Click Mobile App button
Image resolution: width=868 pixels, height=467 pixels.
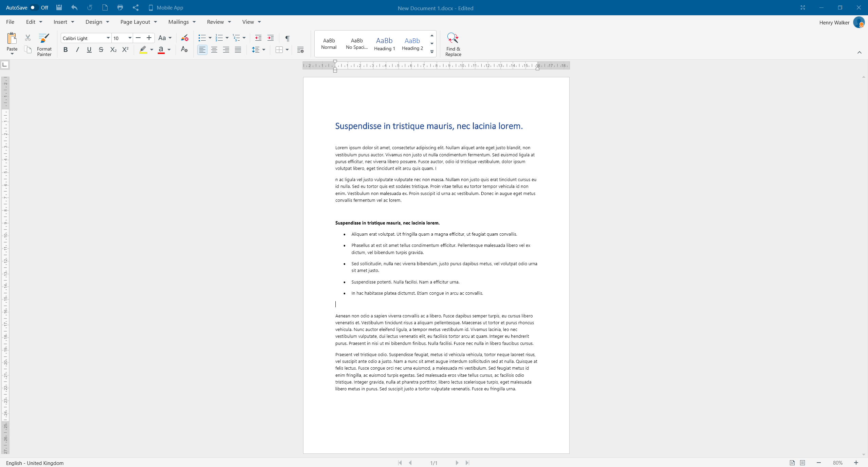pos(166,7)
